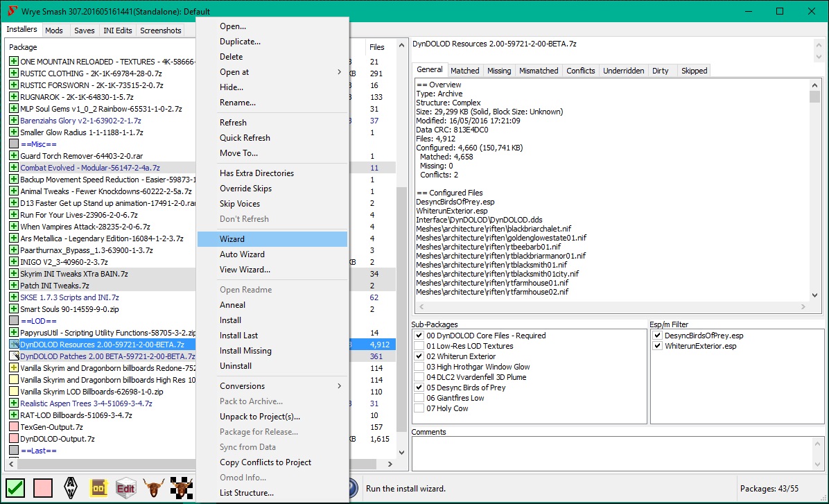829x504 pixels.
Task: Click pink icon beside DynDOLOD-Output.7z
Action: coord(14,438)
